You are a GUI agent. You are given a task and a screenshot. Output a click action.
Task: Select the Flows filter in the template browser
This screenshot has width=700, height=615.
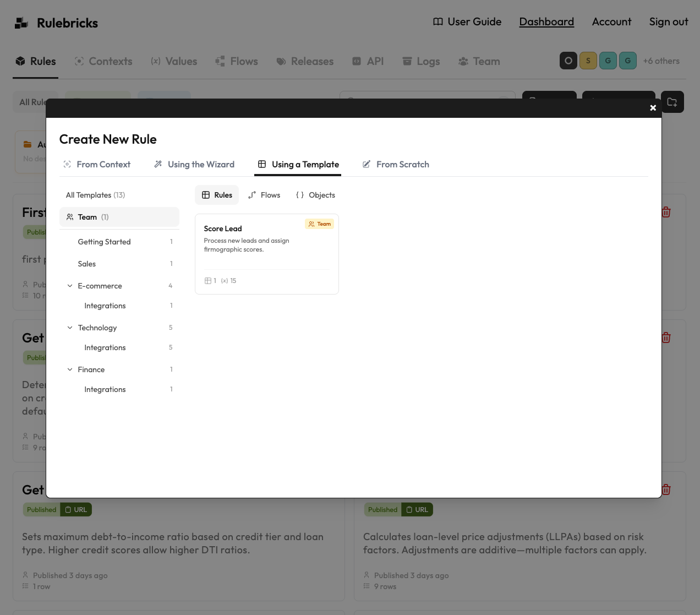[264, 195]
